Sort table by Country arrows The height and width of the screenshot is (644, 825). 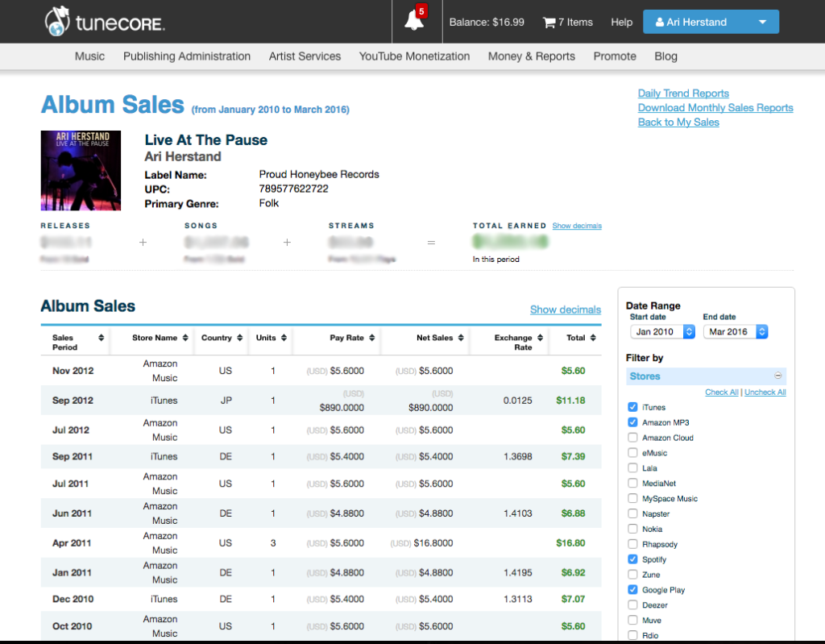(239, 338)
